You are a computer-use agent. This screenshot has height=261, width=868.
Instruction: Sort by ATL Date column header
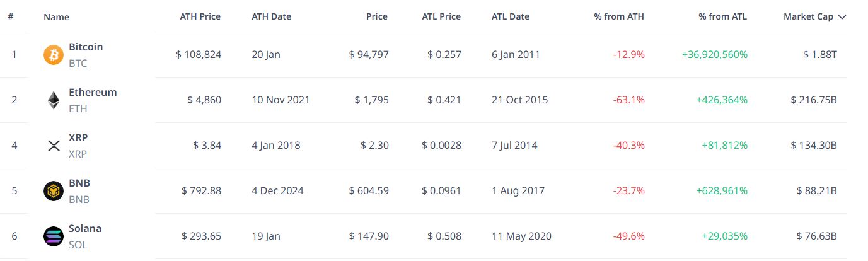(x=511, y=17)
